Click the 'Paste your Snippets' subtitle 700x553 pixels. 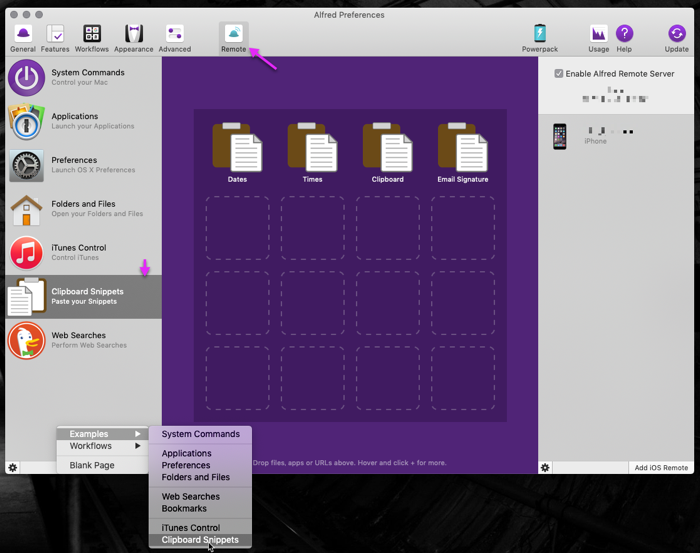pos(84,302)
